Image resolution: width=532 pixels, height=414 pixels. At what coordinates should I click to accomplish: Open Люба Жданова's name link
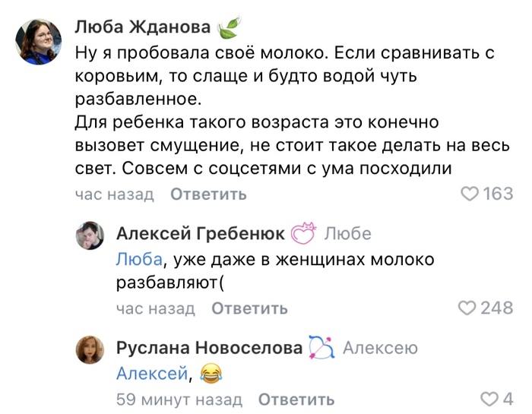(142, 28)
